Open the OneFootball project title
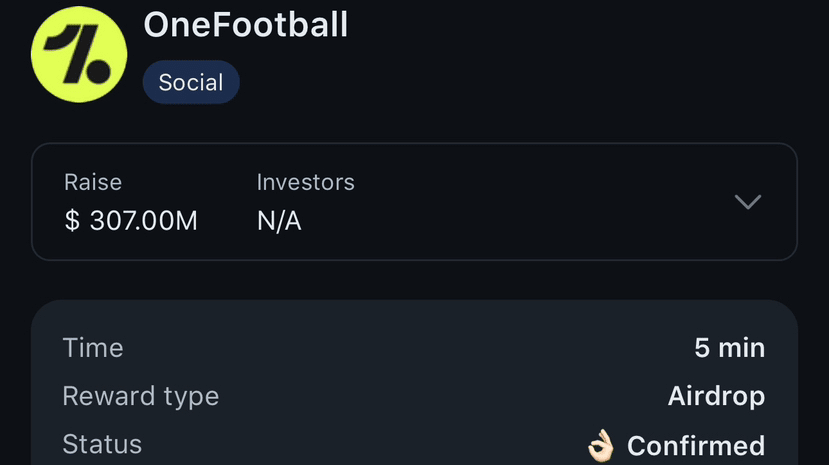This screenshot has width=829, height=465. [x=246, y=24]
